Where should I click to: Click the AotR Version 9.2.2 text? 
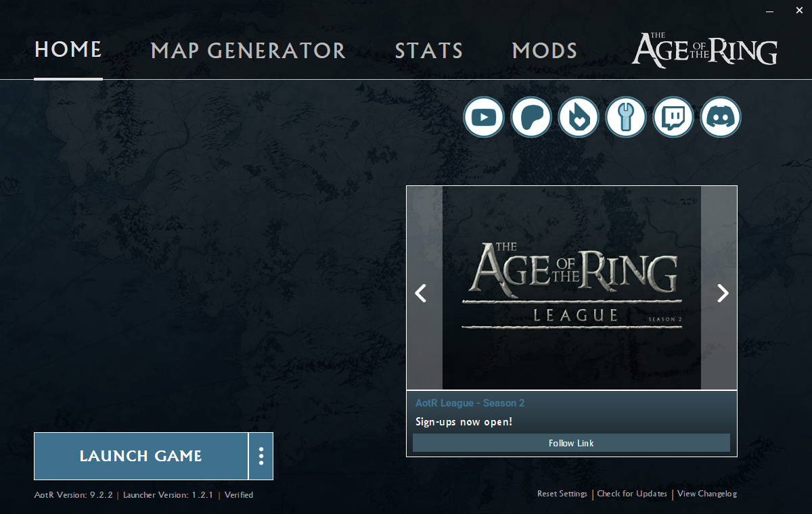pos(74,495)
